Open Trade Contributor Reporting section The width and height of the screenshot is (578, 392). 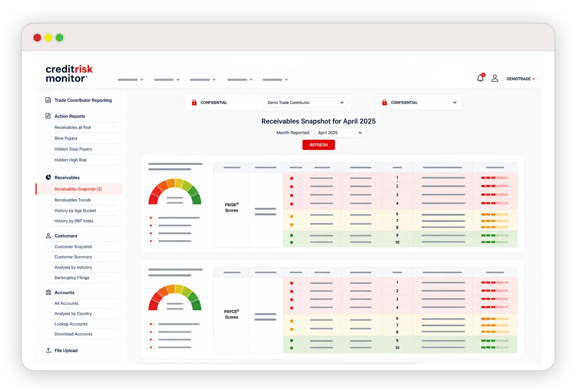83,100
